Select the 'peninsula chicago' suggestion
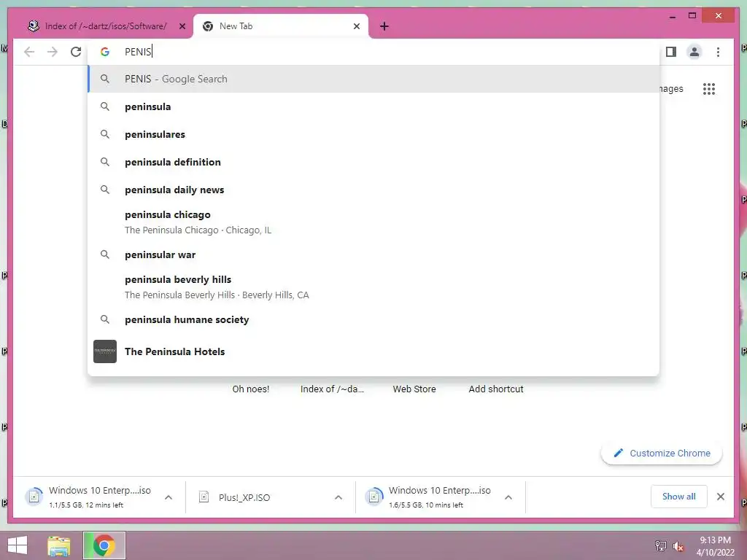The width and height of the screenshot is (747, 560). [373, 222]
